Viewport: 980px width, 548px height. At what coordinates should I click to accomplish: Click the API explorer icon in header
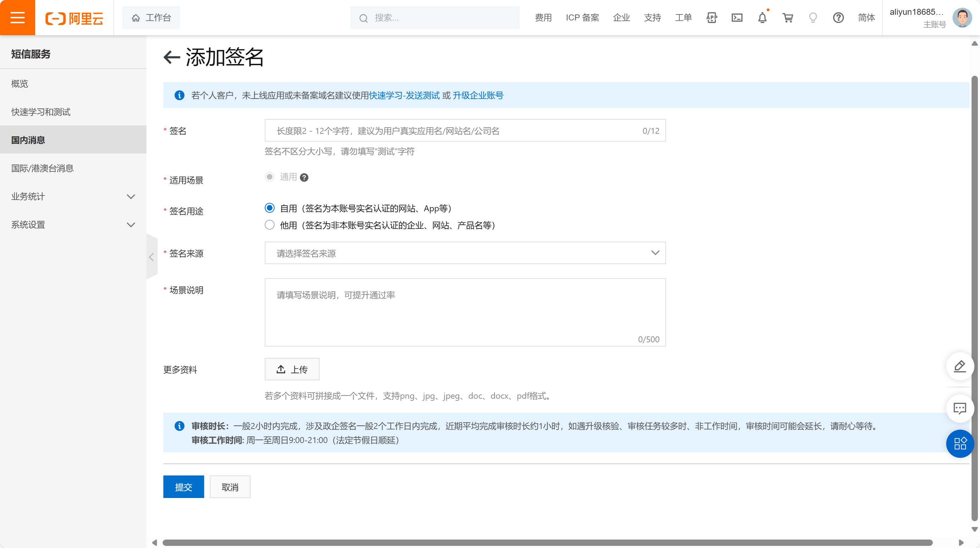click(711, 18)
